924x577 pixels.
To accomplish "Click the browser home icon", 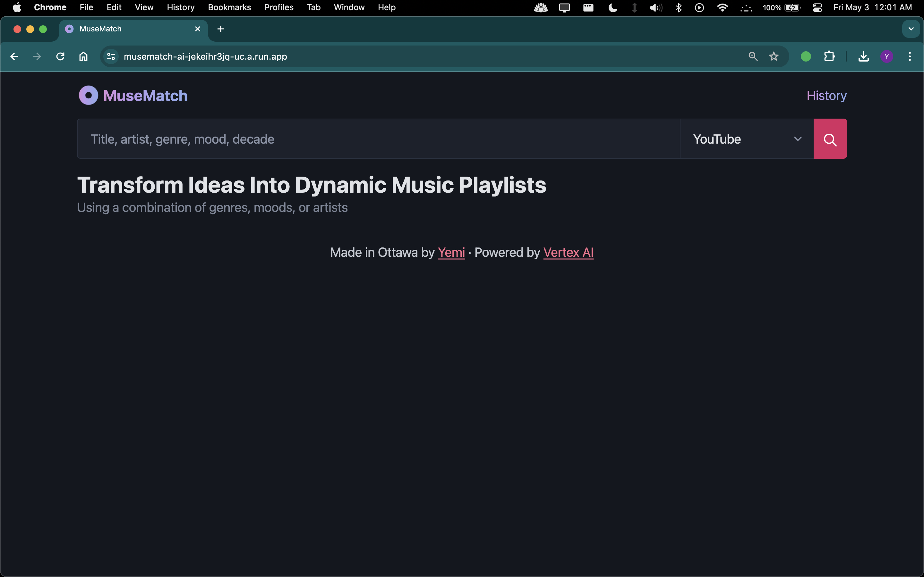I will pos(83,56).
